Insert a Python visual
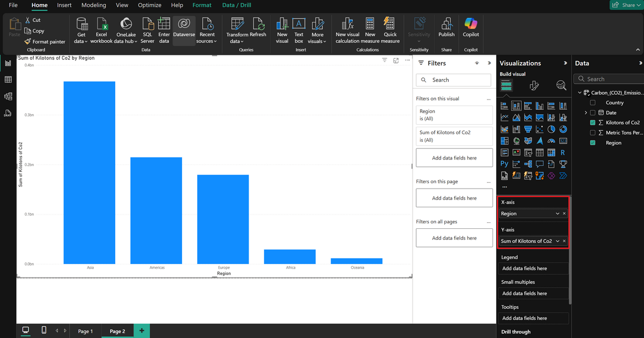The width and height of the screenshot is (644, 338). (504, 164)
